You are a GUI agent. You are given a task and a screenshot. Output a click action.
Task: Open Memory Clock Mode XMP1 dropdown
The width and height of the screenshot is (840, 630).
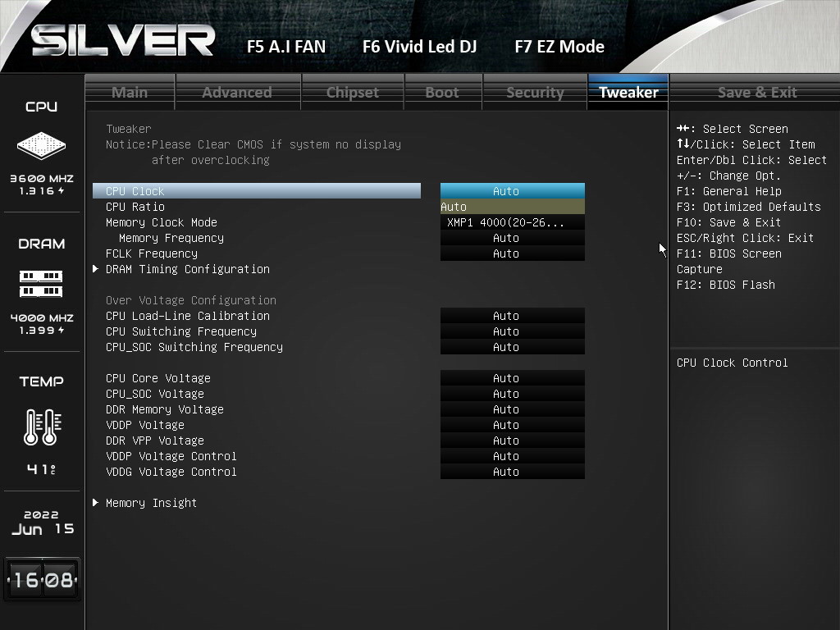coord(512,222)
